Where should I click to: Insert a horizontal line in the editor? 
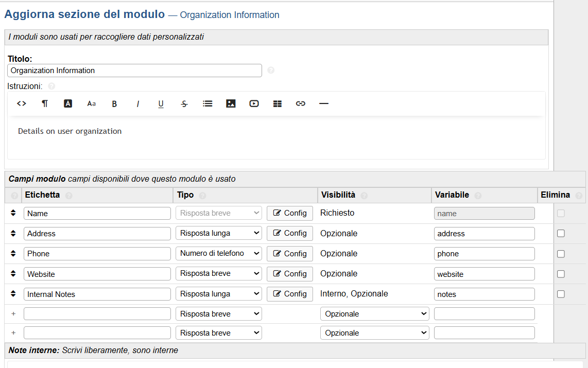324,103
